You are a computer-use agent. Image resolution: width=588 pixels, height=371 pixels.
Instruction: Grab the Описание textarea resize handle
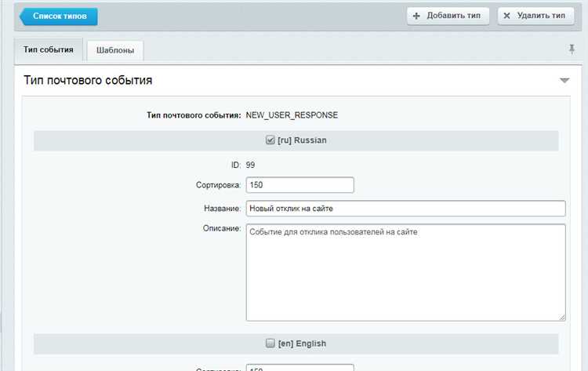pos(562,318)
